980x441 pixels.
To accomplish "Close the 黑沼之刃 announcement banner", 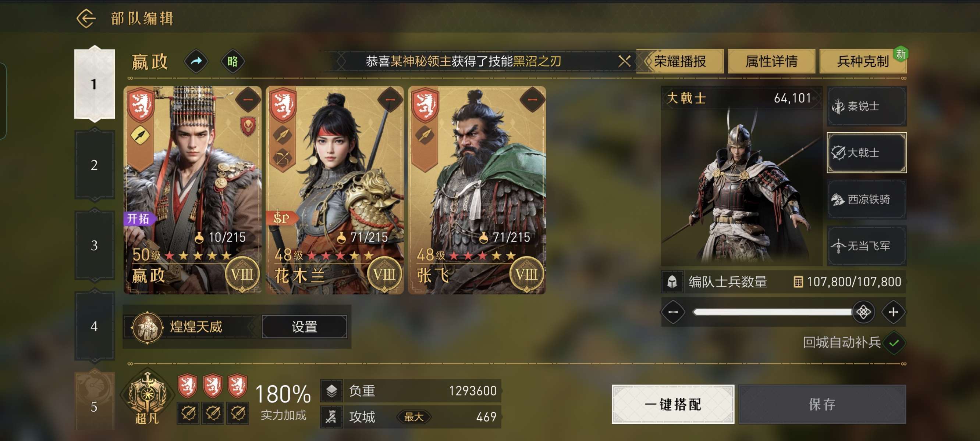I will (x=624, y=61).
